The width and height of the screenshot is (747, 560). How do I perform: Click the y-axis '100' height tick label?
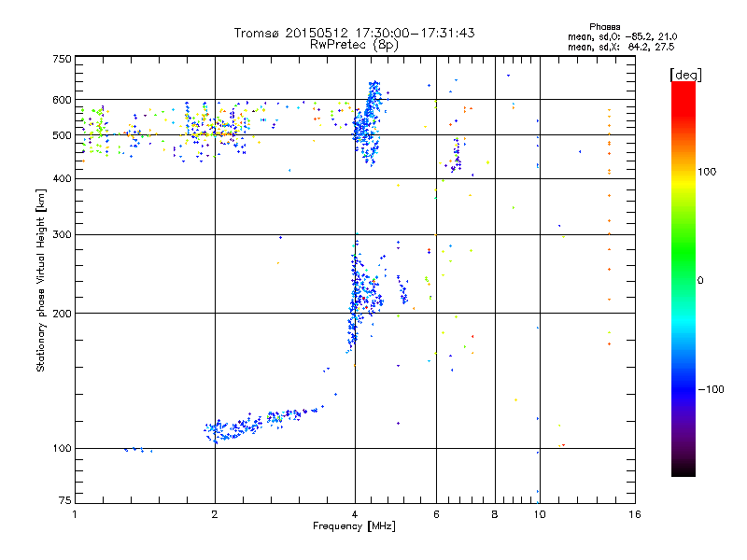(x=62, y=448)
